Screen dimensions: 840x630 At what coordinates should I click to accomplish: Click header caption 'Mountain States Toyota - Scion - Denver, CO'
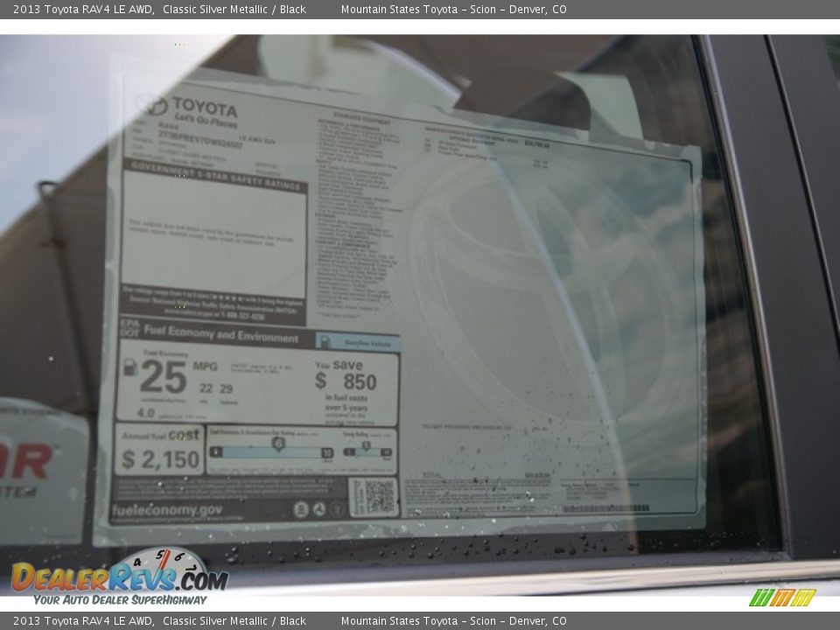tap(453, 9)
